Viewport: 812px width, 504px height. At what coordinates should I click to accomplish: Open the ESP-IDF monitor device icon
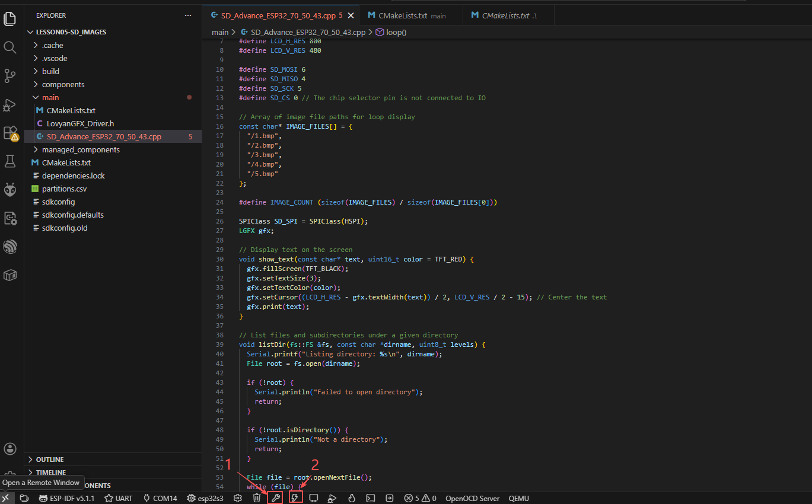314,498
